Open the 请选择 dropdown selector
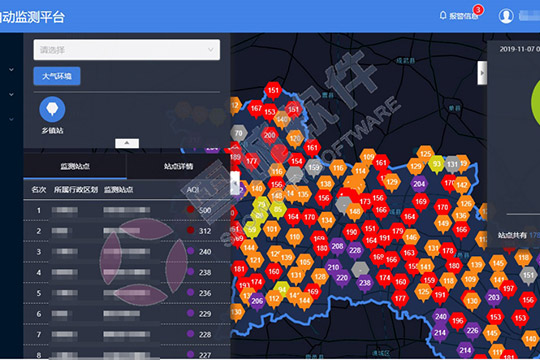The image size is (540, 360). [x=127, y=50]
